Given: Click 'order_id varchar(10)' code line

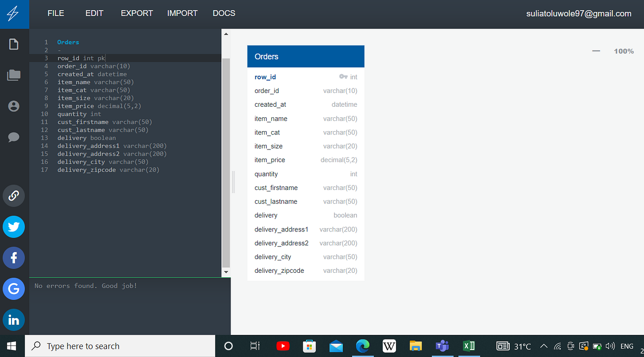Looking at the screenshot, I should point(94,66).
